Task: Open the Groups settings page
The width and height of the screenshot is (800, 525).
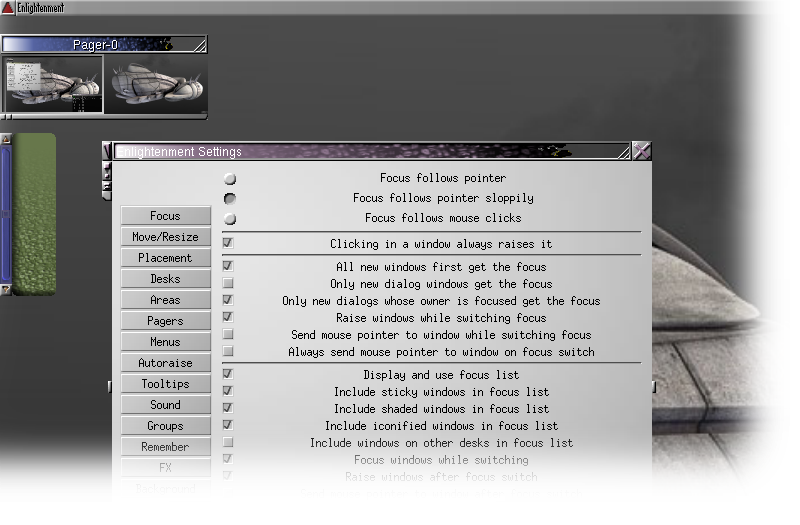Action: coord(165,426)
